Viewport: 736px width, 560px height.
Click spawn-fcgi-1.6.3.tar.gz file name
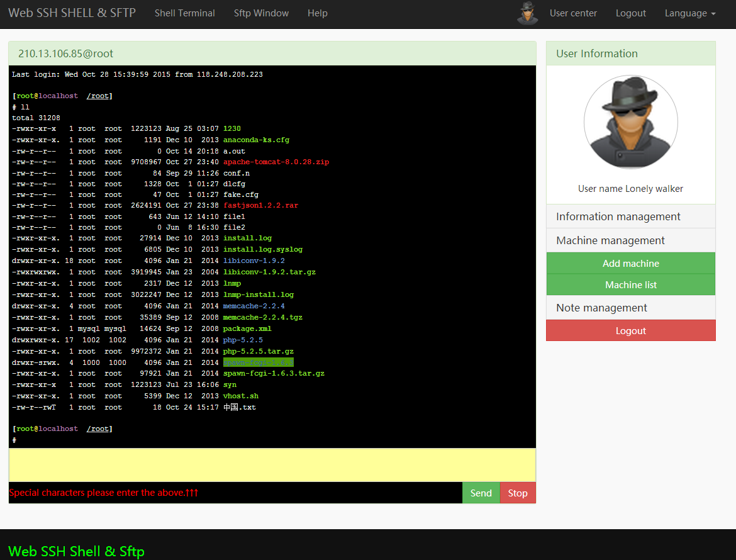[x=274, y=373]
